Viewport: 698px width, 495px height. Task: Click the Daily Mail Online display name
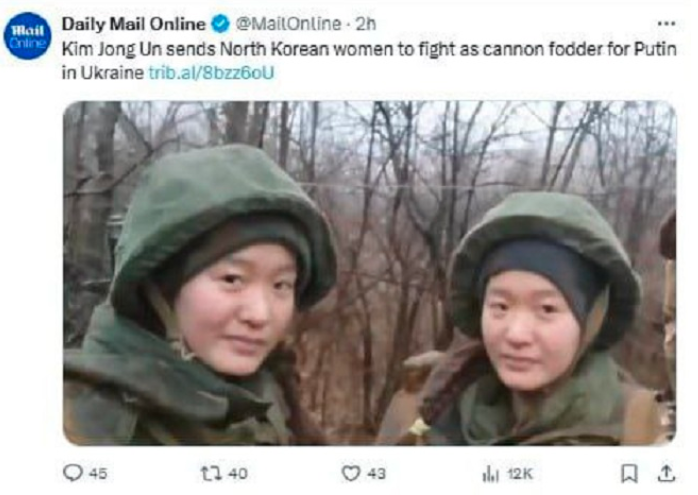[134, 24]
